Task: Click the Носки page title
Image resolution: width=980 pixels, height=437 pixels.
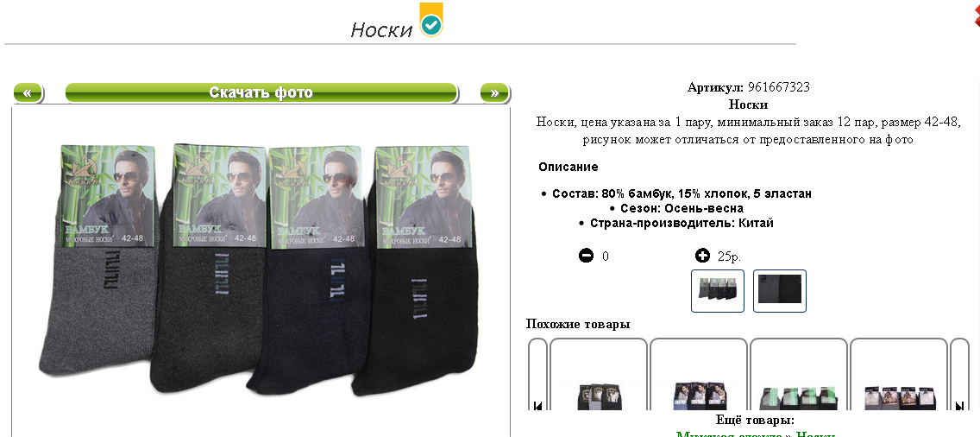Action: pyautogui.click(x=381, y=29)
